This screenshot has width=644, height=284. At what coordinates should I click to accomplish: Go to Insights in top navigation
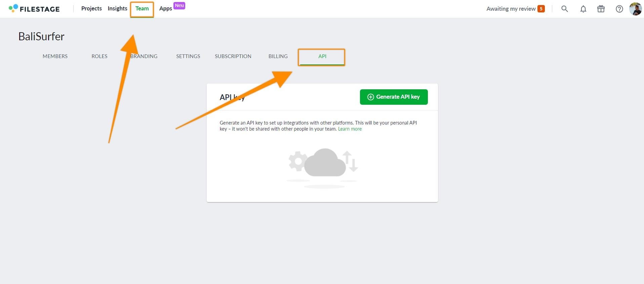click(x=117, y=8)
